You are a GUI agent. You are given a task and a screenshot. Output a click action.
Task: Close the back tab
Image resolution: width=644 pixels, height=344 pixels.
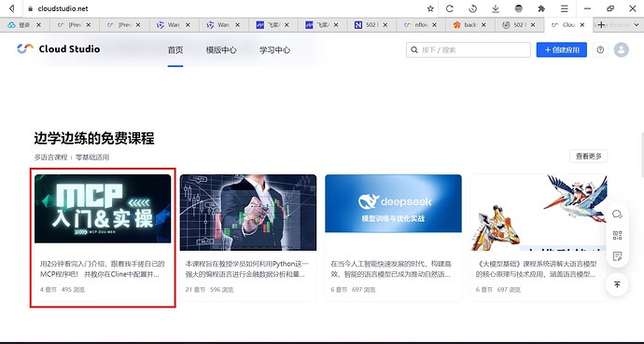(x=483, y=25)
